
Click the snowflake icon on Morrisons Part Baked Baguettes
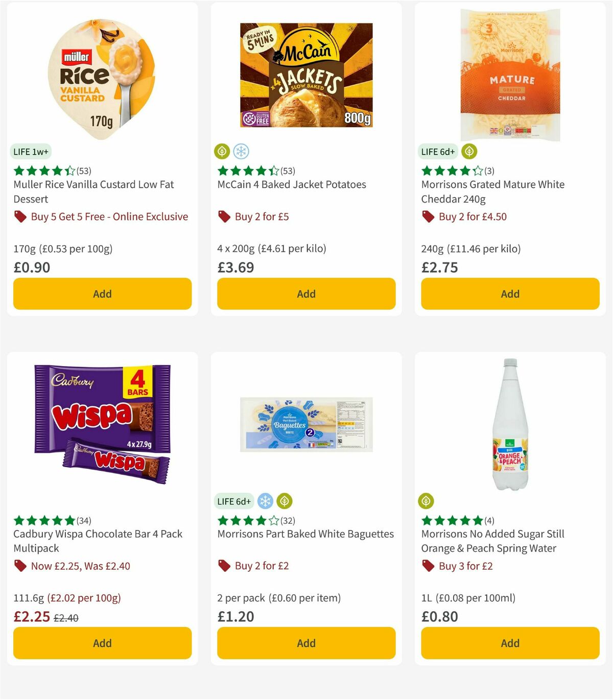point(265,502)
